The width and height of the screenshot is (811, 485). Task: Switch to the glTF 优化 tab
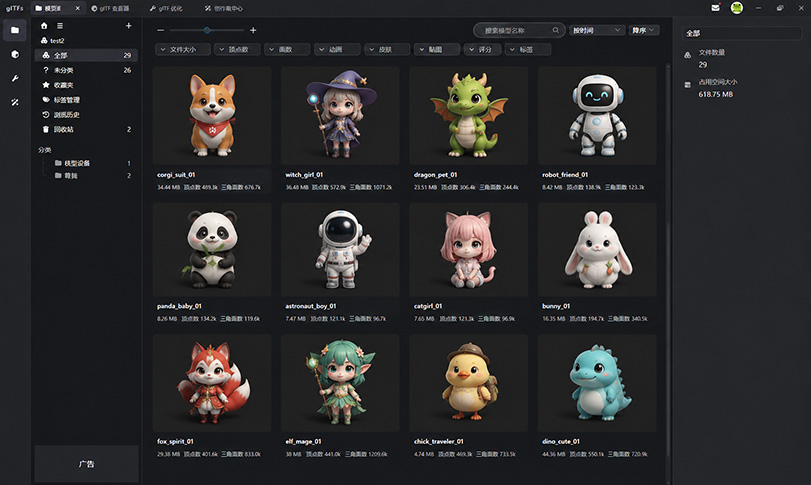[x=166, y=8]
